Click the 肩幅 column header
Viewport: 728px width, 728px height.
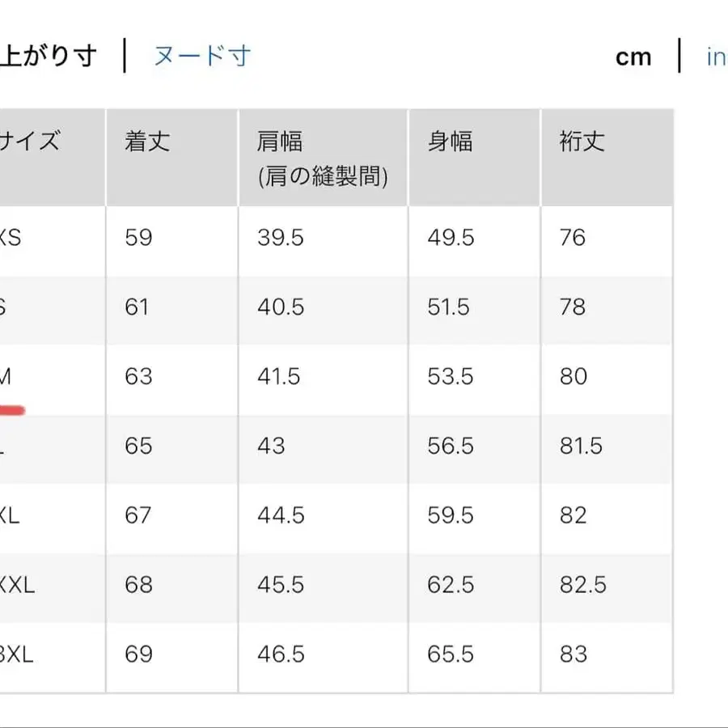coord(279,141)
